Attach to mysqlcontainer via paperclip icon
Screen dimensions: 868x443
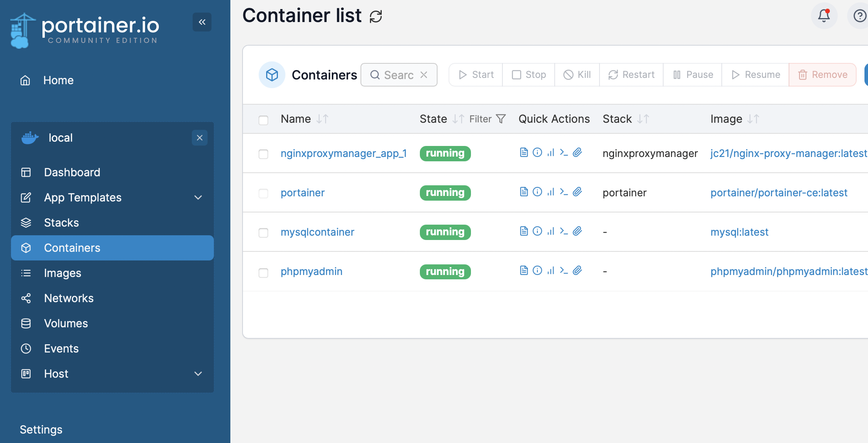click(x=577, y=231)
